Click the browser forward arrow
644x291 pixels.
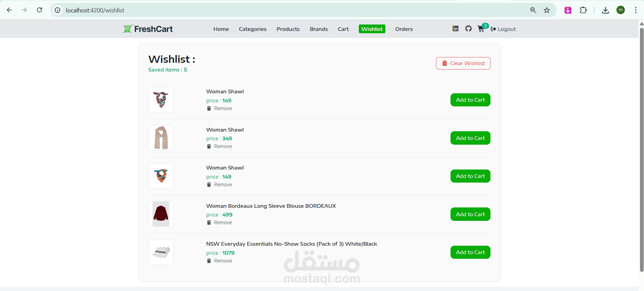coord(24,10)
